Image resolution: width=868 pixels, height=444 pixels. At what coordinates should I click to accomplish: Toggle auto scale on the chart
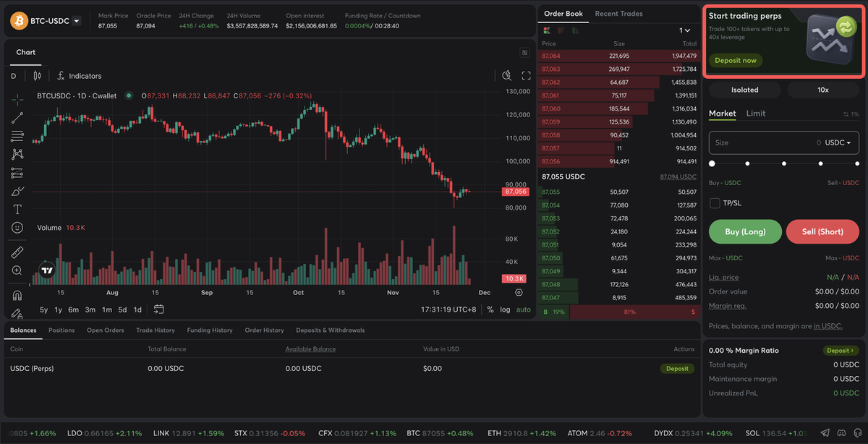point(523,309)
